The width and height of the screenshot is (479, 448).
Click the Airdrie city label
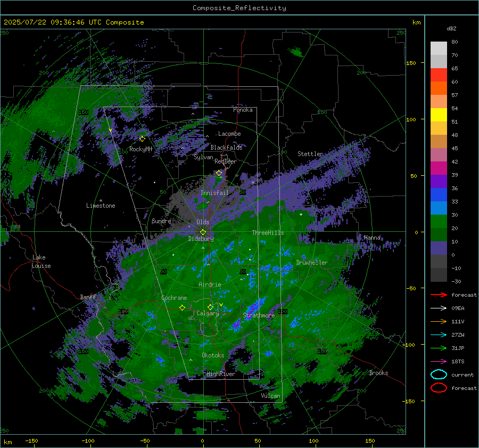(x=210, y=284)
